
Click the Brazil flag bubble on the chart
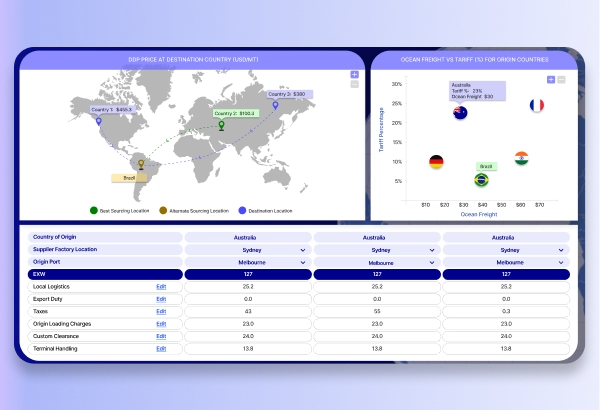481,180
